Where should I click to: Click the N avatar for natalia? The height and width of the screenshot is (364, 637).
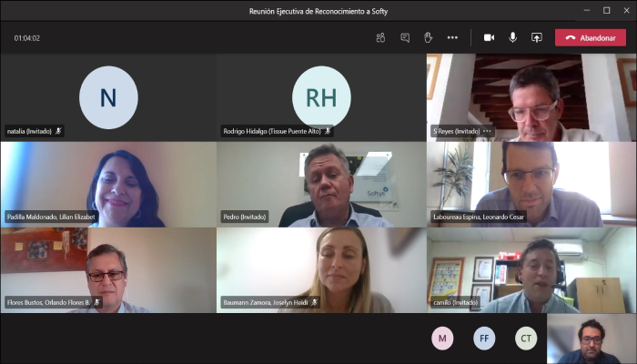coord(108,97)
